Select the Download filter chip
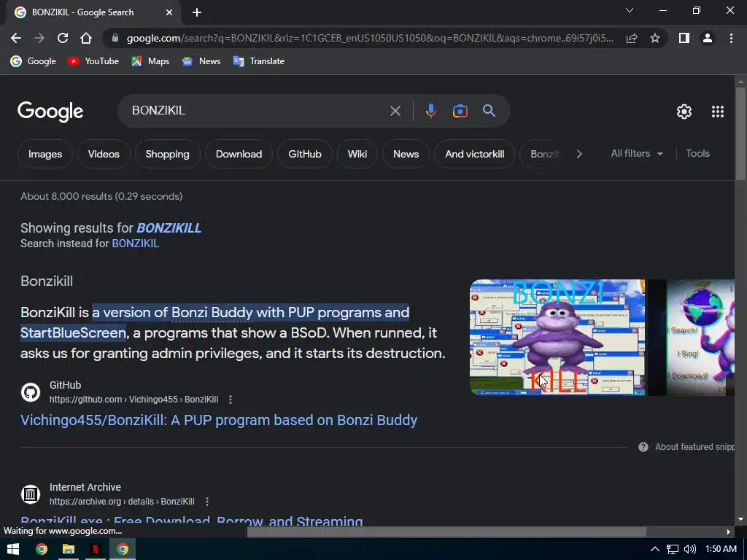The width and height of the screenshot is (747, 560). point(239,154)
